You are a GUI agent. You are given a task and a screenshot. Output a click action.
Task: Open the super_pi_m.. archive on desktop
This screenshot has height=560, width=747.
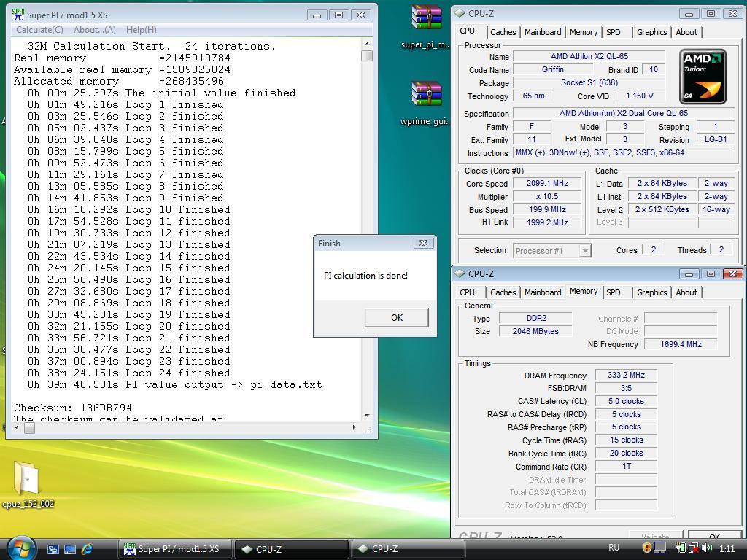click(x=425, y=28)
